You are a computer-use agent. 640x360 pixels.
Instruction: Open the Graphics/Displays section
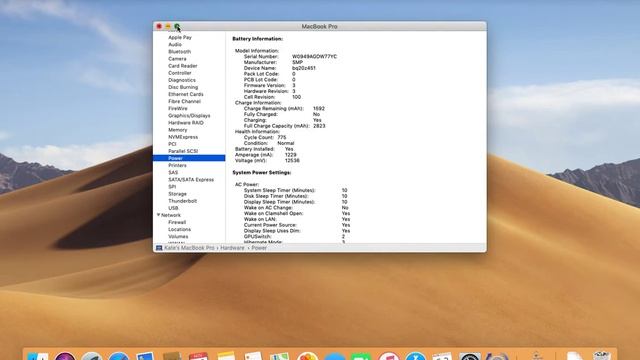(189, 116)
